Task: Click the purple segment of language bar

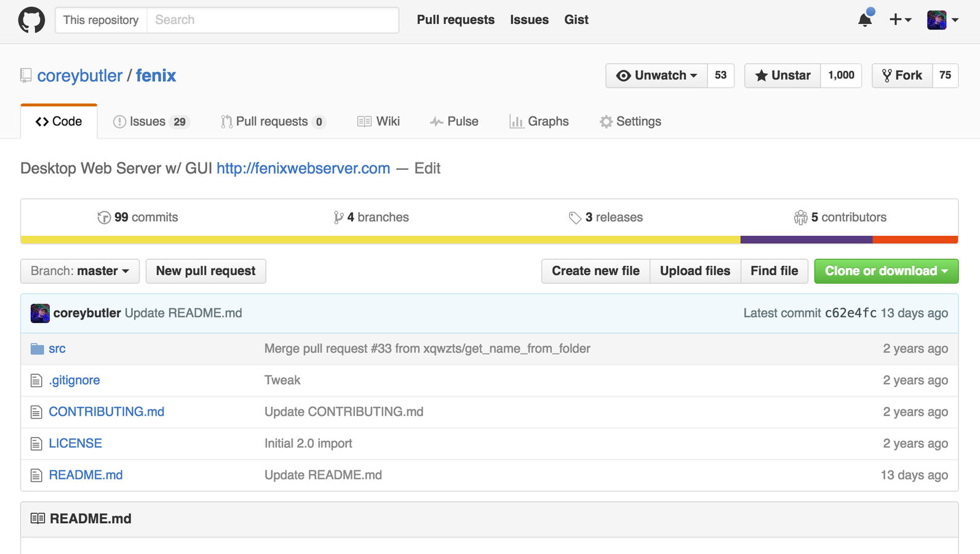Action: click(807, 239)
